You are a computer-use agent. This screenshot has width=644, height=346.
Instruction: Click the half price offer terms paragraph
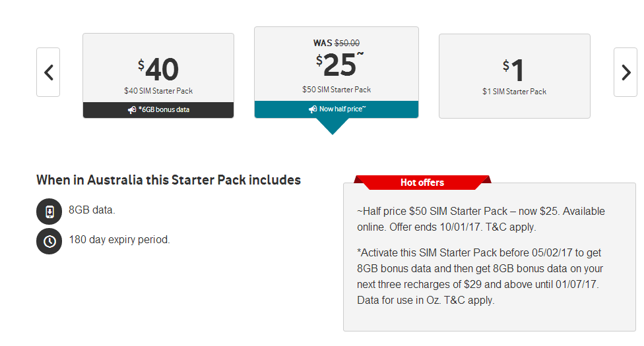coord(481,219)
